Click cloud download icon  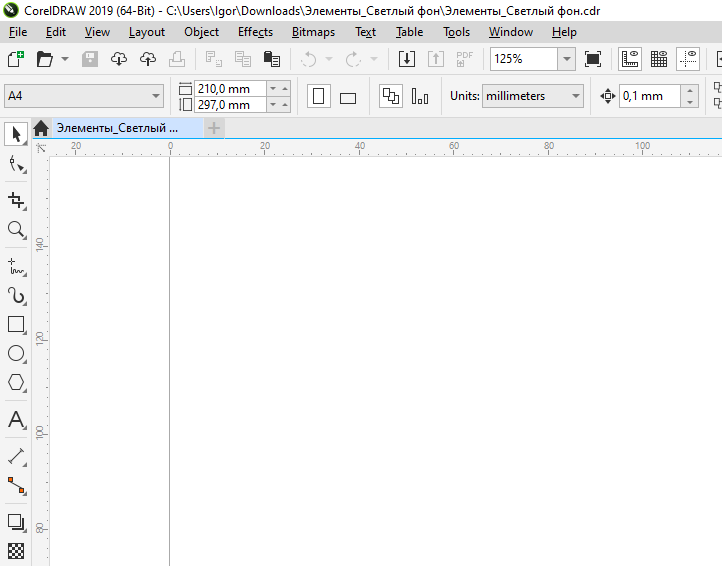[x=119, y=59]
